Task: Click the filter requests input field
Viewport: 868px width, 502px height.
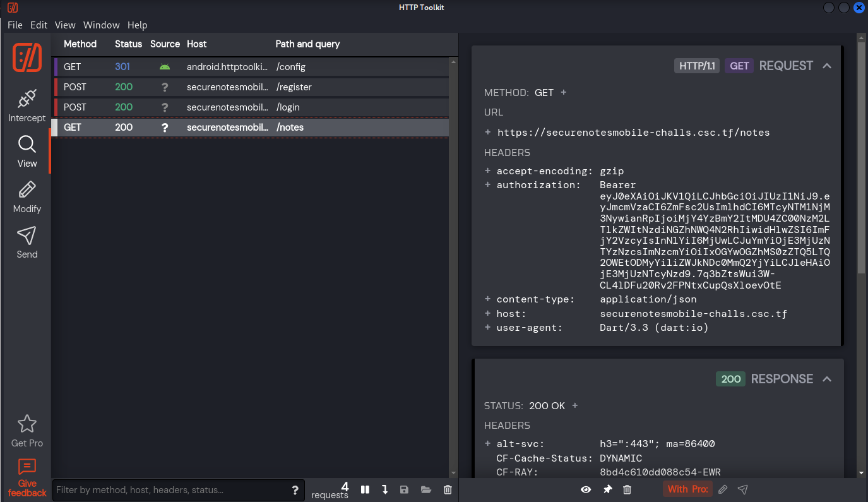Action: 170,490
